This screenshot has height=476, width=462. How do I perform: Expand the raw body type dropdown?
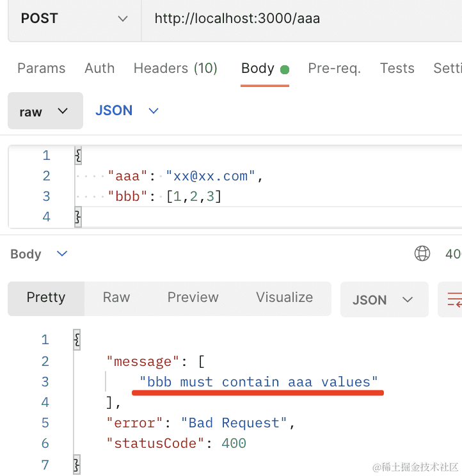(x=45, y=111)
